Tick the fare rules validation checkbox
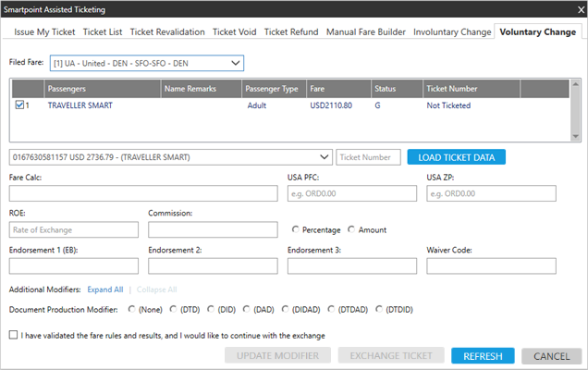The height and width of the screenshot is (370, 588). tap(14, 336)
